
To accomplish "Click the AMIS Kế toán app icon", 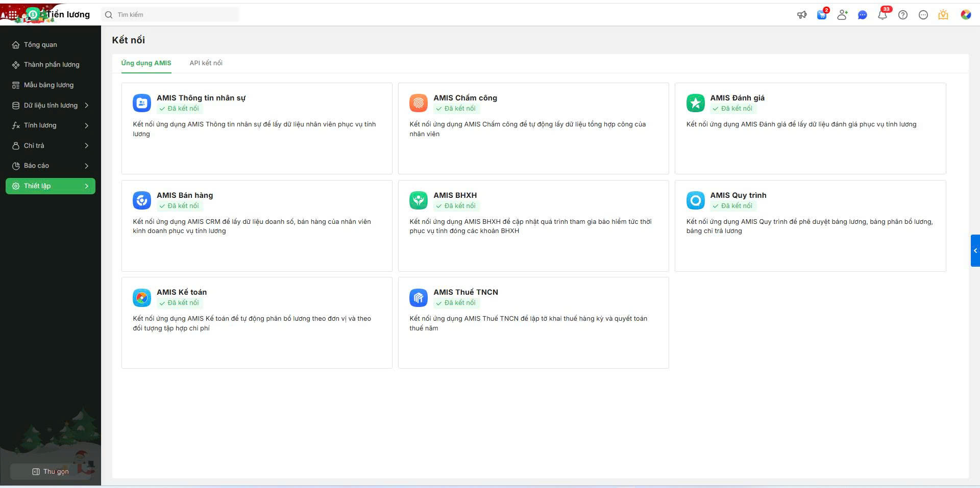I will click(142, 297).
